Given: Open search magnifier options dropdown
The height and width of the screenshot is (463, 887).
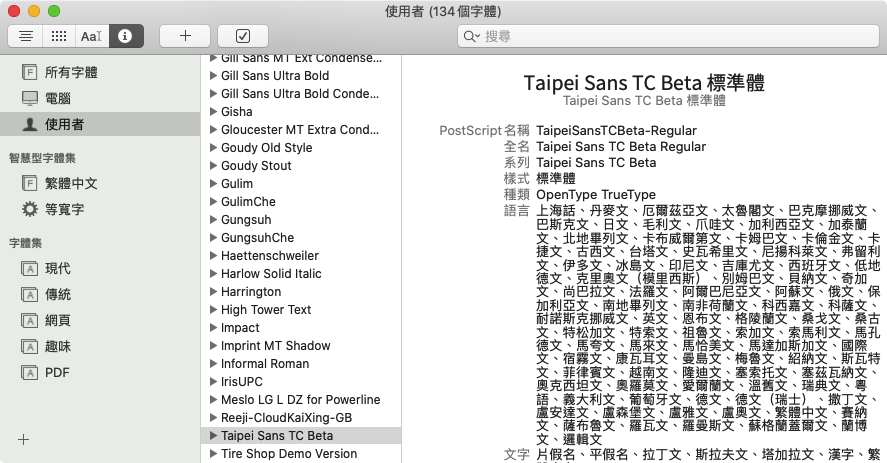Looking at the screenshot, I should [x=471, y=36].
